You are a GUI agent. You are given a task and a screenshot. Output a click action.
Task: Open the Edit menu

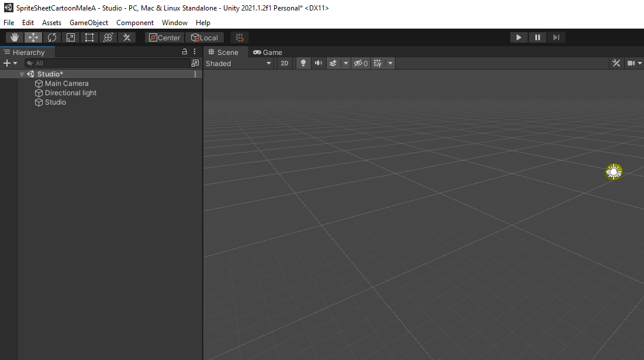28,23
